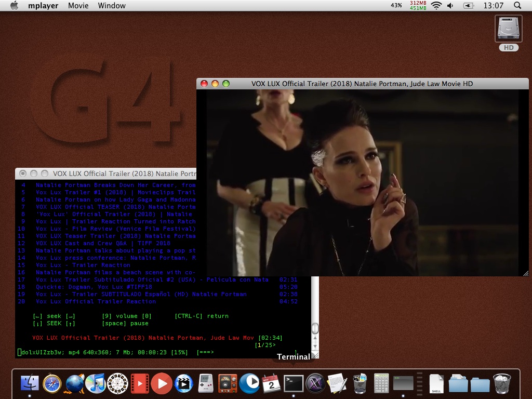Click the Terminal scrollbar up arrow

coord(315,338)
